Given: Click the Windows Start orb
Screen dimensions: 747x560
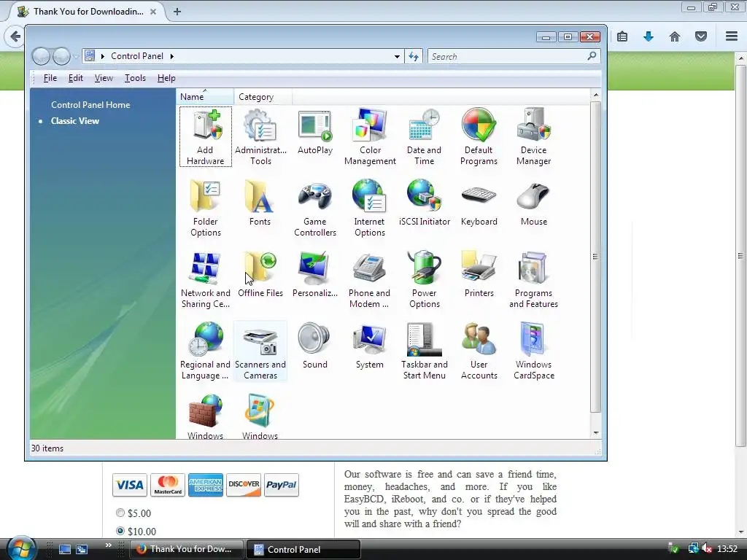Looking at the screenshot, I should click(x=21, y=548).
